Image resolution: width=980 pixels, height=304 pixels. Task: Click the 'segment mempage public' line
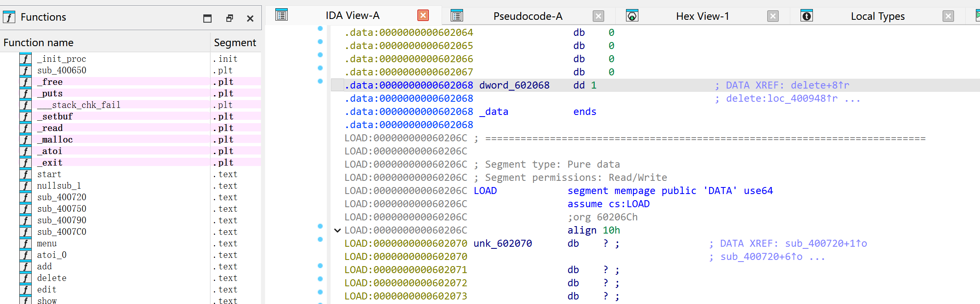pyautogui.click(x=670, y=191)
